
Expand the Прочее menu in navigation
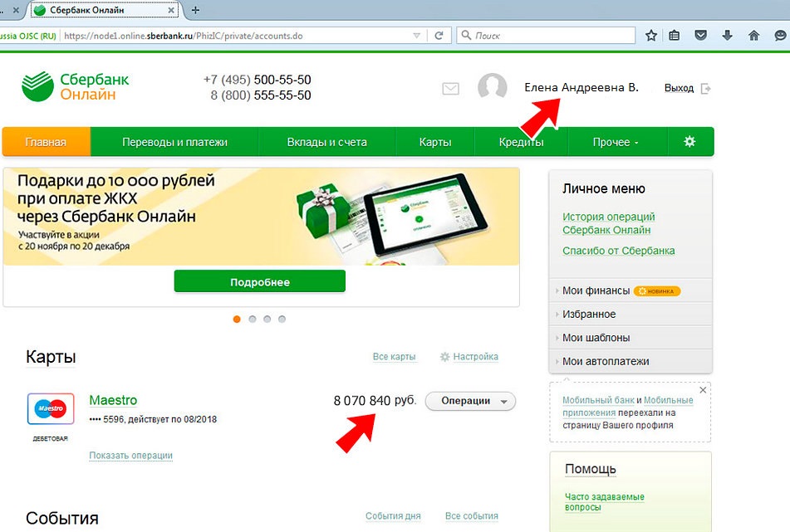[x=616, y=142]
